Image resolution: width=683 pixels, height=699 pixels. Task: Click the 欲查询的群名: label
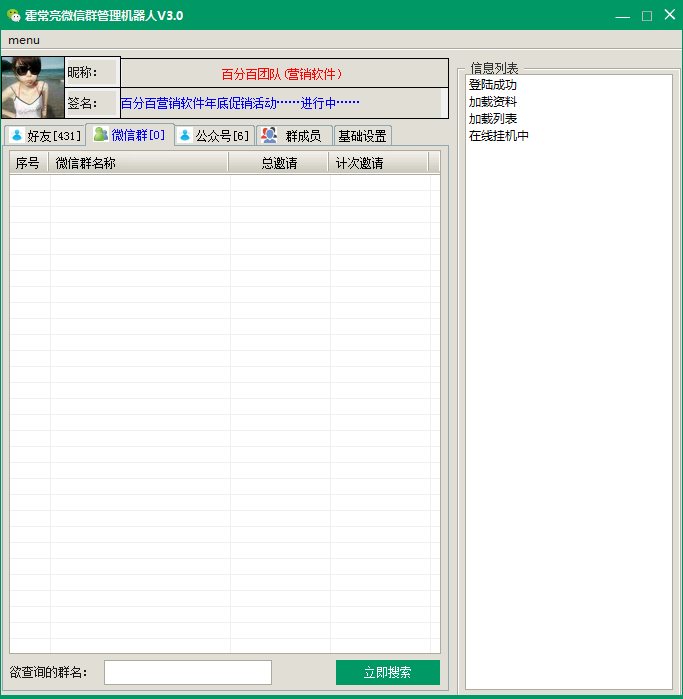coord(48,672)
